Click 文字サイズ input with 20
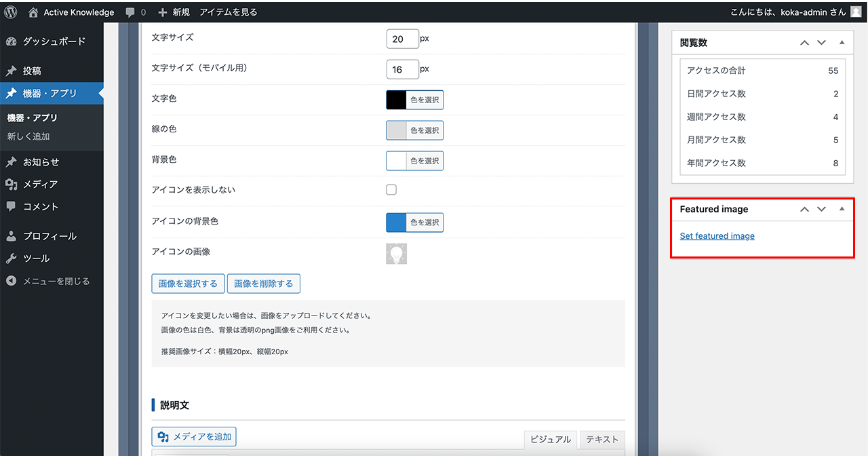Screen dimensions: 868x458 pos(403,39)
